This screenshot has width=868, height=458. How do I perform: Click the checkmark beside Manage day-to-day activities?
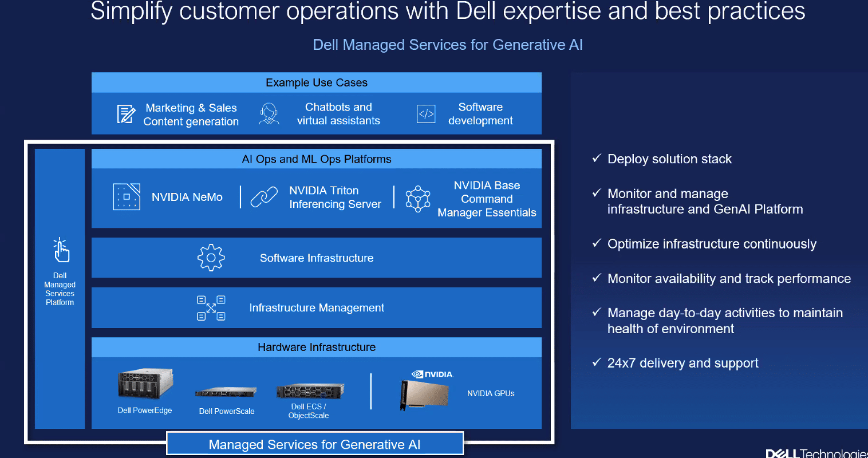(597, 312)
